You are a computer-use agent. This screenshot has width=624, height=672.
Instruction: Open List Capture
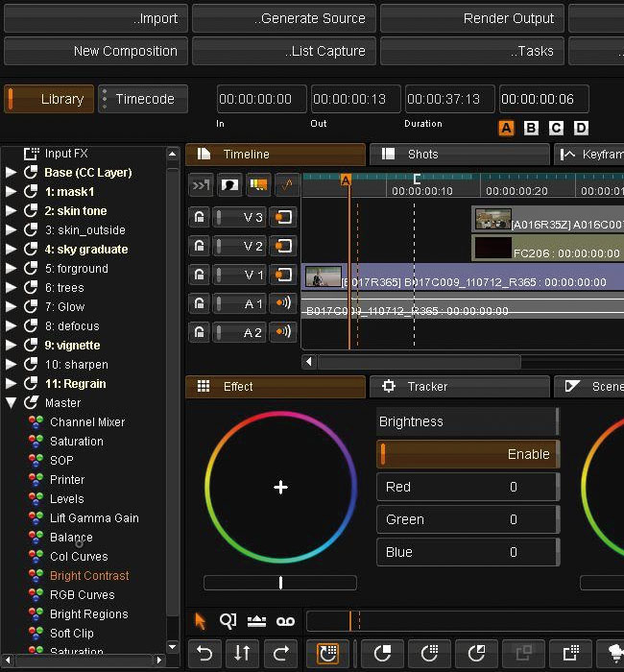[284, 51]
